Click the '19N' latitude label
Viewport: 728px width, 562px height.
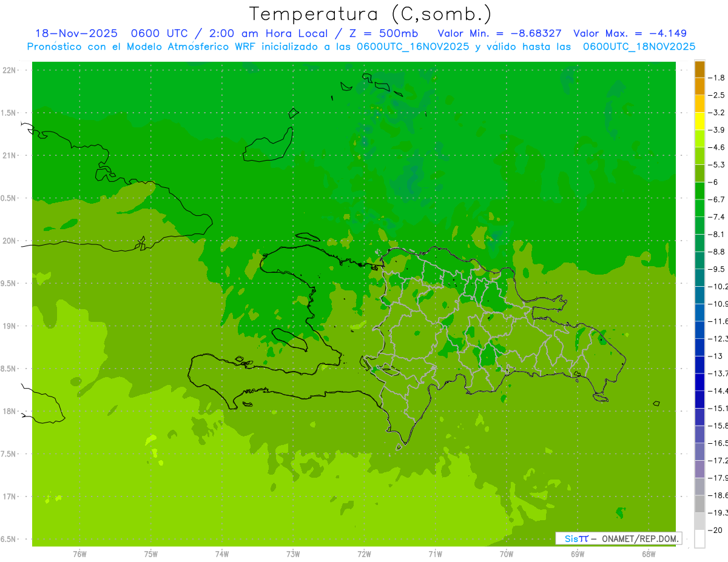tap(9, 326)
